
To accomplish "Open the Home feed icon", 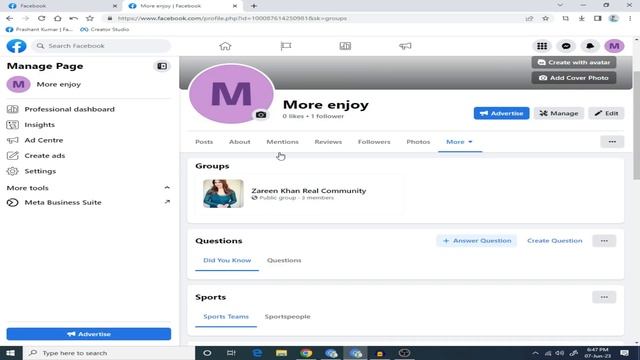I will pyautogui.click(x=225, y=46).
